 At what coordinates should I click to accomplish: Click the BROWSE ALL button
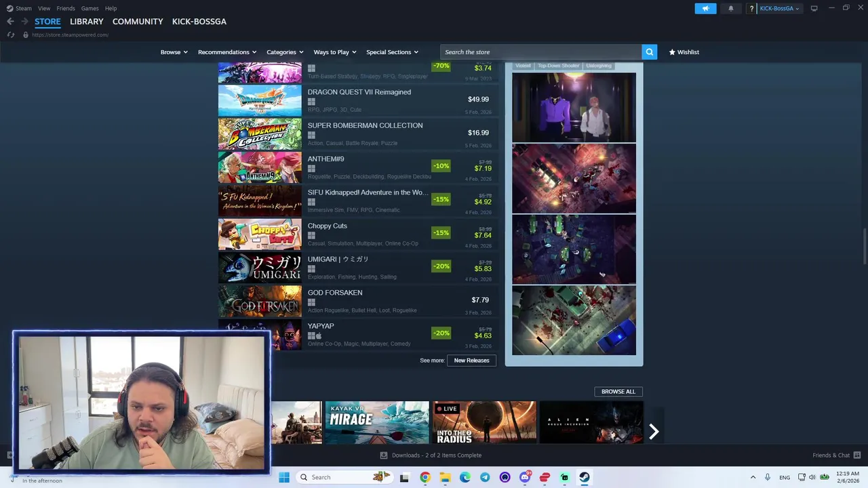click(x=618, y=392)
